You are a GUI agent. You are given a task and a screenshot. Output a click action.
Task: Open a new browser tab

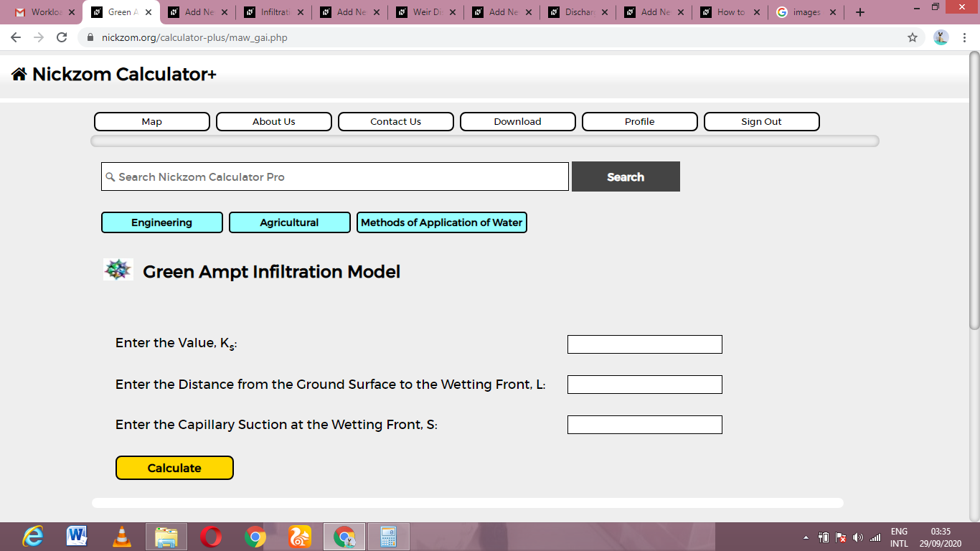(860, 12)
